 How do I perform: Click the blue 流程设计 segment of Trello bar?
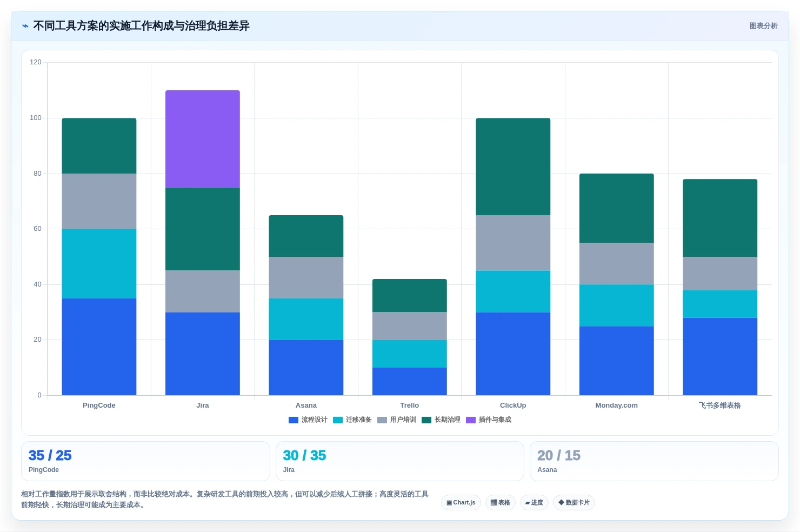click(x=410, y=381)
